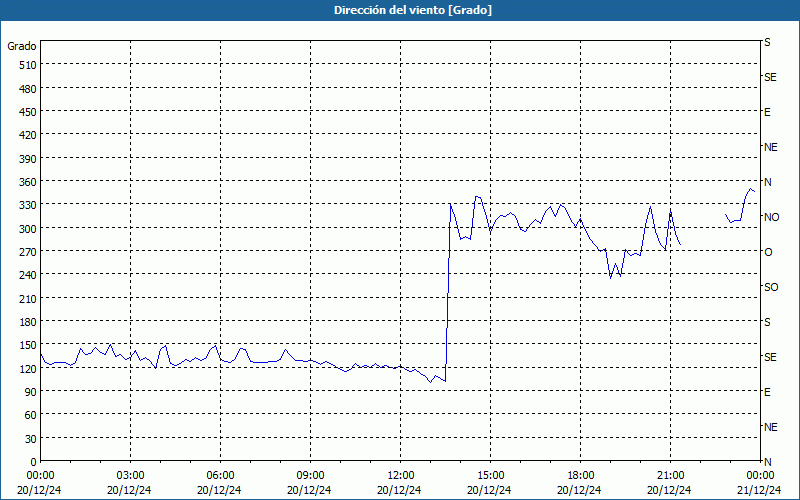Click the 'S' compass label at 180 level
800x500 pixels.
click(x=767, y=322)
